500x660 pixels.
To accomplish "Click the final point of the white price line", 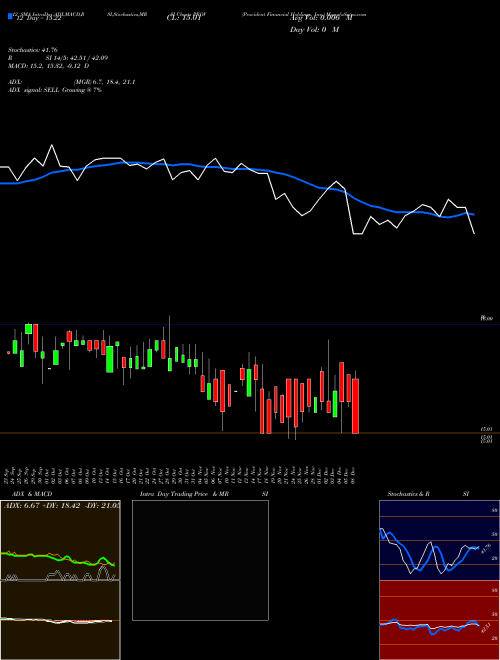I will pos(474,233).
